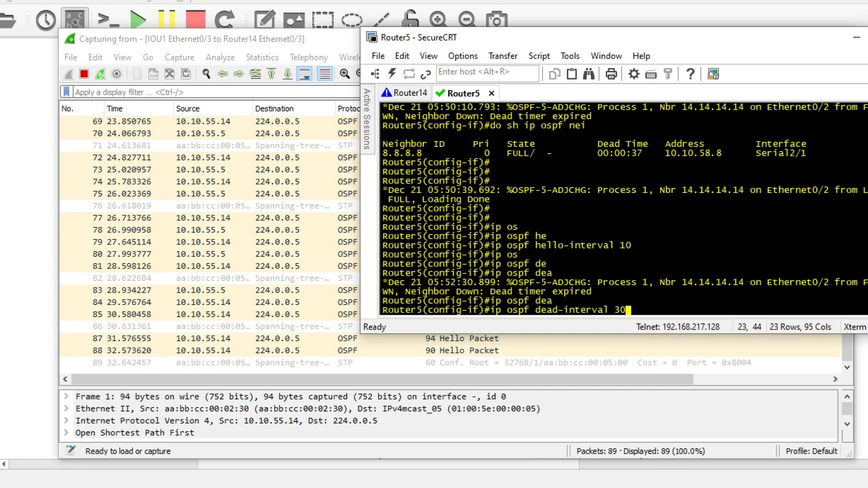Open SecureCRT Find binoculars icon
868x488 pixels.
[x=589, y=74]
